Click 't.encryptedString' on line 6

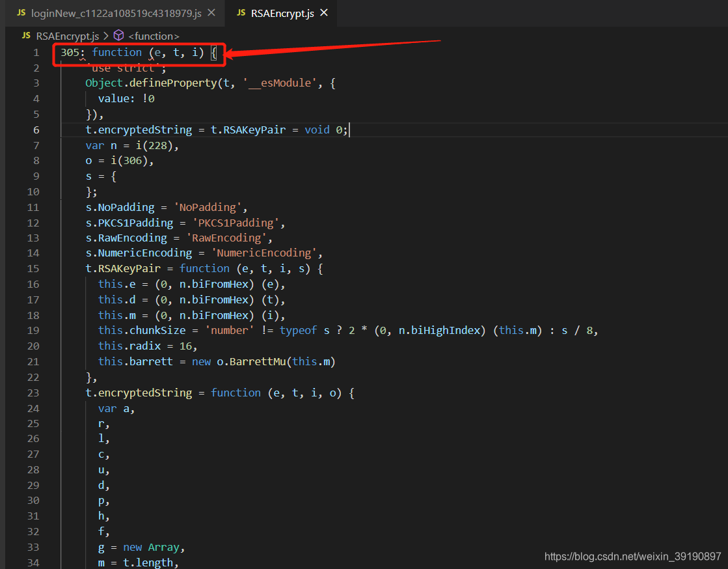tap(139, 130)
